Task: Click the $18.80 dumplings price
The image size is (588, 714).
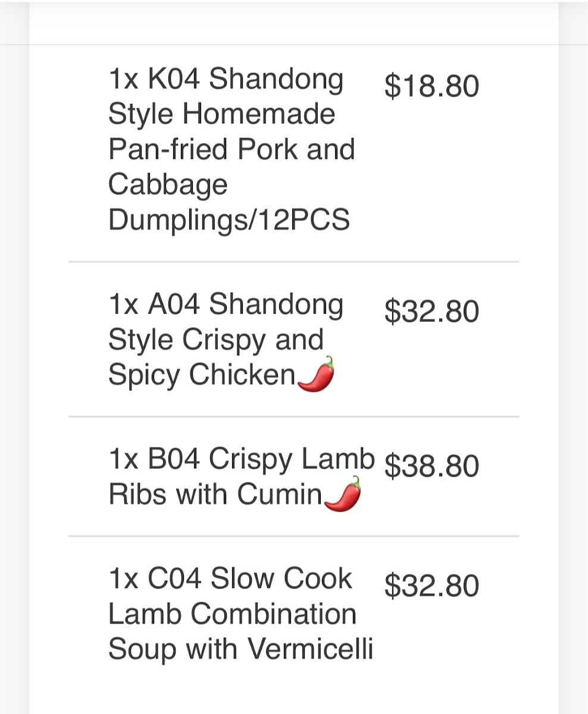Action: (x=431, y=86)
